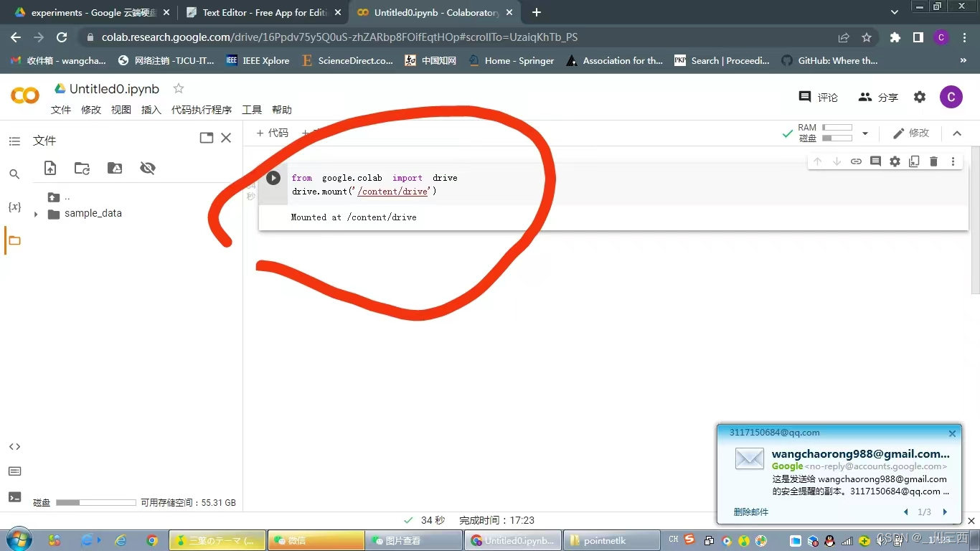The image size is (980, 551).
Task: Open the 修改 menu in menu bar
Action: coord(91,110)
